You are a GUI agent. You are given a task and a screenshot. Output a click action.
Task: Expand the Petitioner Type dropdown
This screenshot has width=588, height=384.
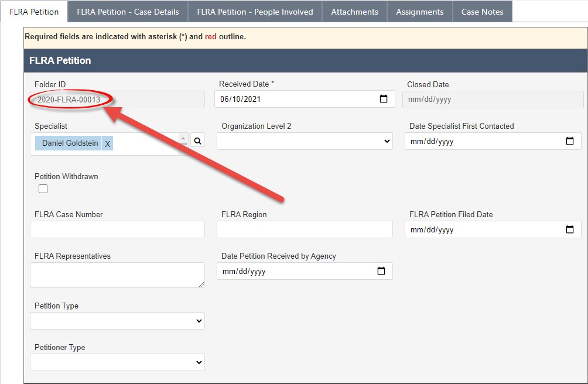click(x=117, y=363)
